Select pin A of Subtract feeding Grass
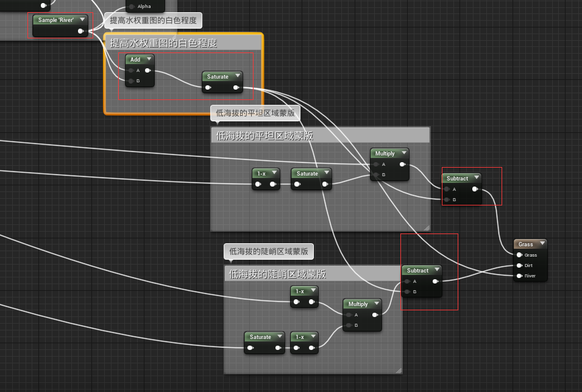Screen dimensions: 582x392 click(447, 190)
